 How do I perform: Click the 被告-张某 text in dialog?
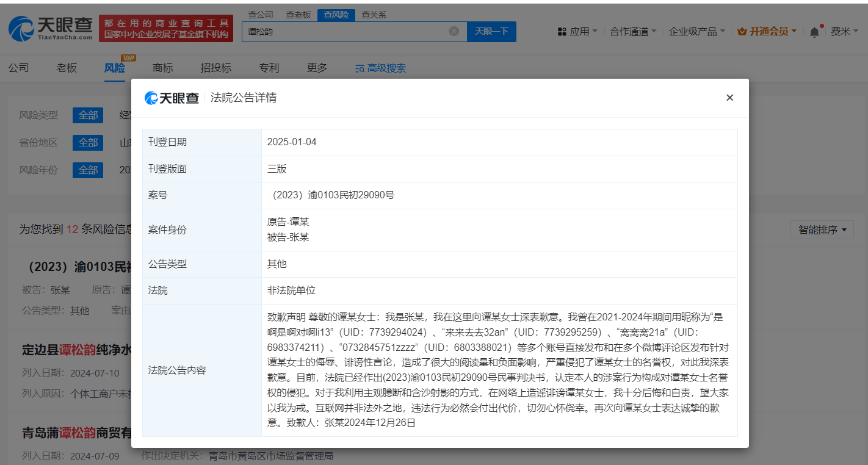click(x=288, y=237)
